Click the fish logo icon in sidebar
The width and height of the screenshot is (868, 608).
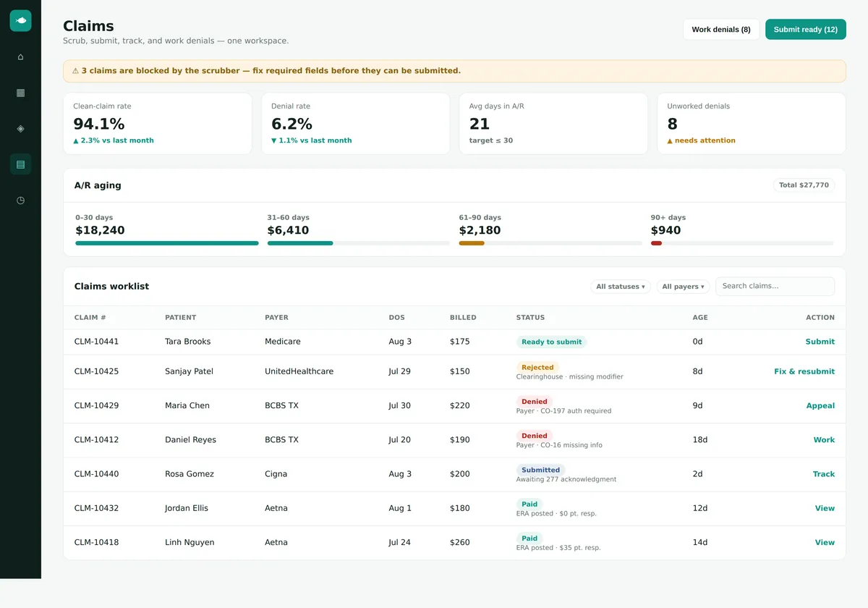click(20, 21)
